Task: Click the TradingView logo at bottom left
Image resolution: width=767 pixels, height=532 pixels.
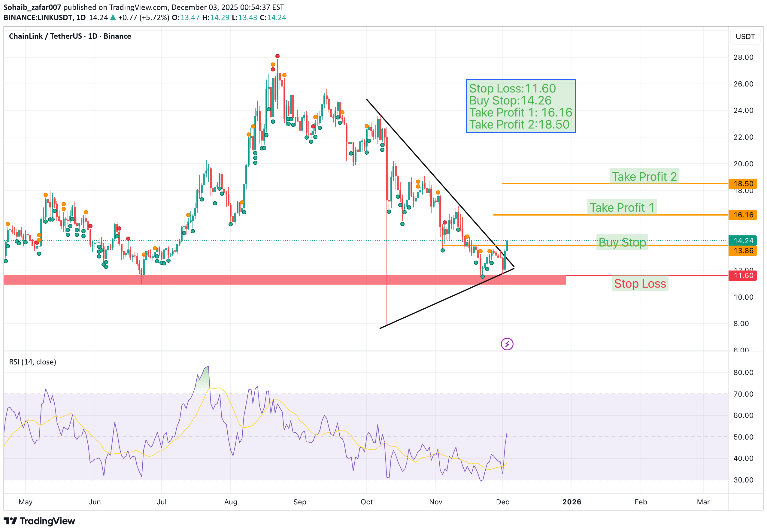Action: coord(40,521)
